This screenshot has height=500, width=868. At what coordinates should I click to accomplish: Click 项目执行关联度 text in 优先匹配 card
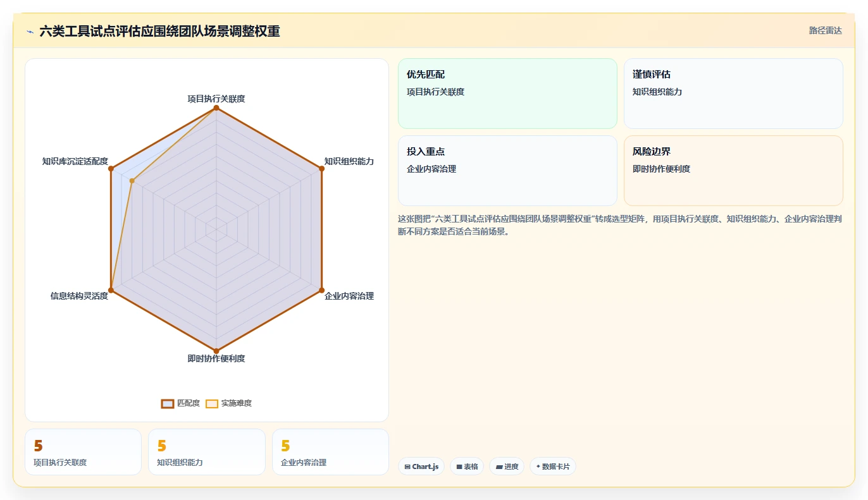(435, 92)
